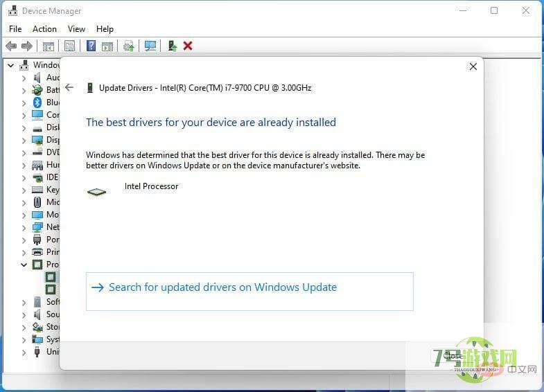The width and height of the screenshot is (544, 392).
Task: Click the Update driver toolbar icon
Action: click(x=129, y=46)
